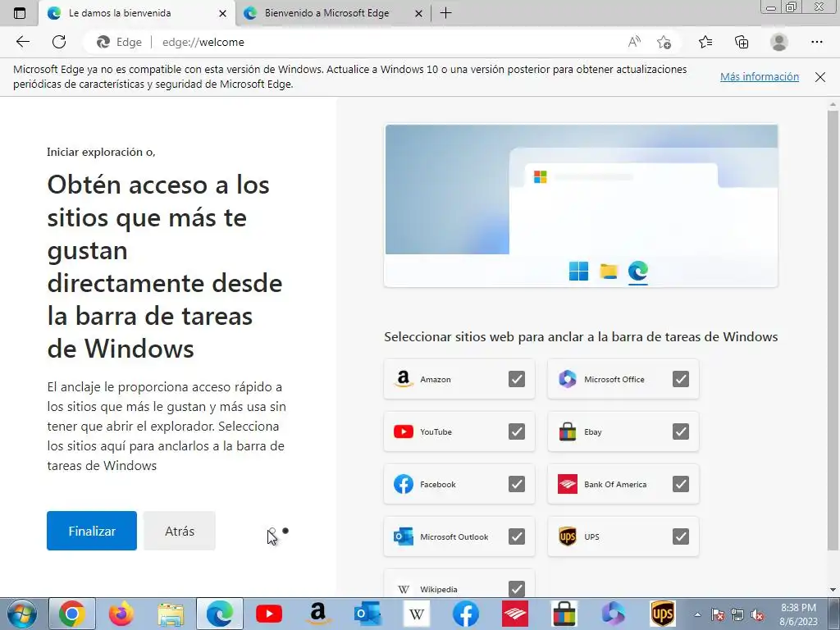The image size is (840, 630).
Task: Click the scrollbar down arrow
Action: (833, 590)
